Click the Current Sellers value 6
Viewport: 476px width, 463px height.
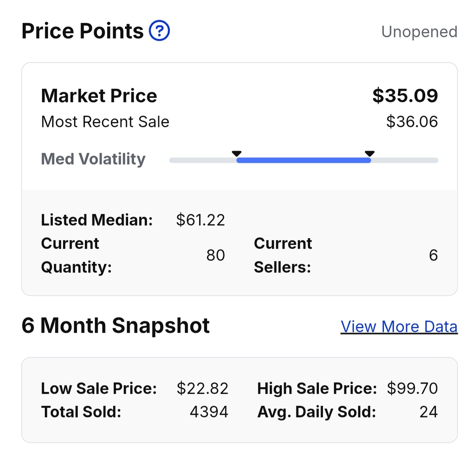[433, 255]
